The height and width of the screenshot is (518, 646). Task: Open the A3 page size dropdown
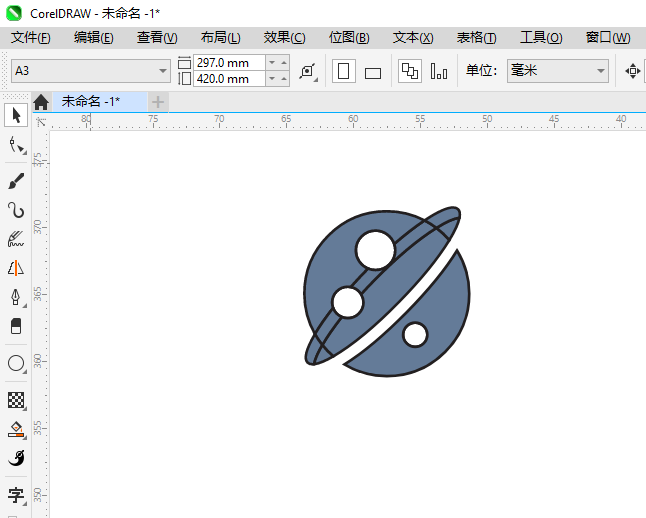[163, 71]
